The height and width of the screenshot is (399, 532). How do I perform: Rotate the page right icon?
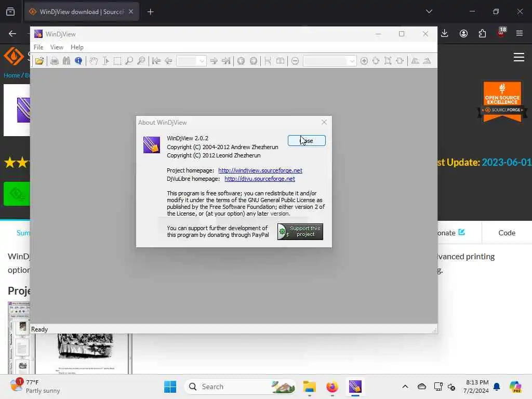pyautogui.click(x=427, y=61)
